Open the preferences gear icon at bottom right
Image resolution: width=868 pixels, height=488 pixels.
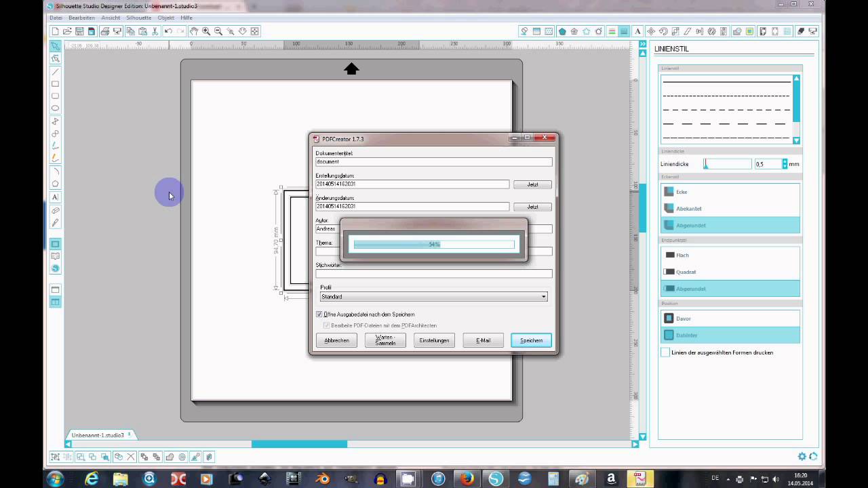[x=802, y=457]
